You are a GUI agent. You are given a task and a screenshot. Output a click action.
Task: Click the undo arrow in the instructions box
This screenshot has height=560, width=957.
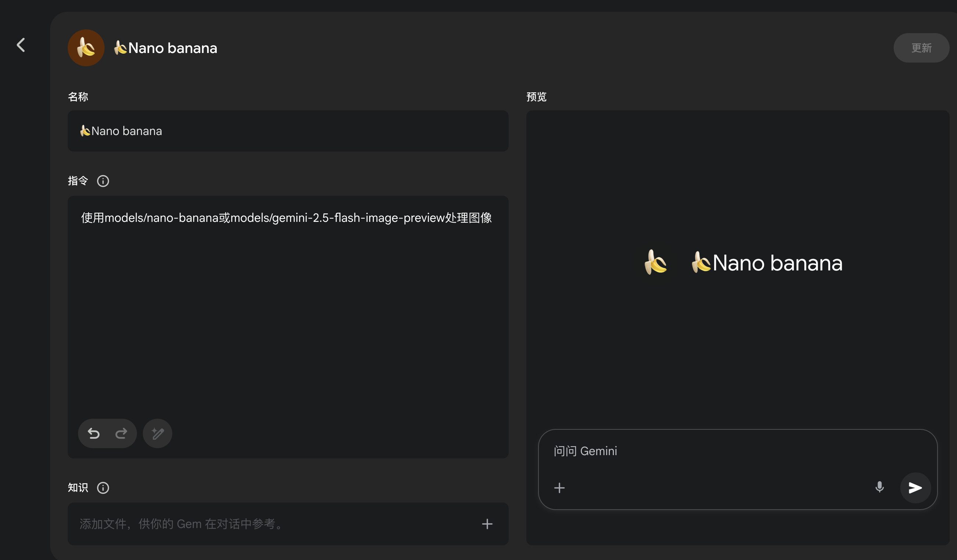point(93,433)
